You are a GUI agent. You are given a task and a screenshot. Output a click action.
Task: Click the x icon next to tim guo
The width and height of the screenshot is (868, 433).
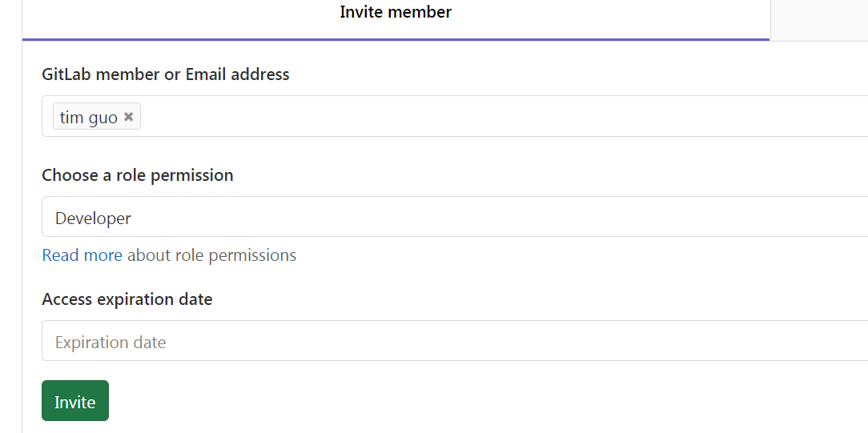coord(128,117)
